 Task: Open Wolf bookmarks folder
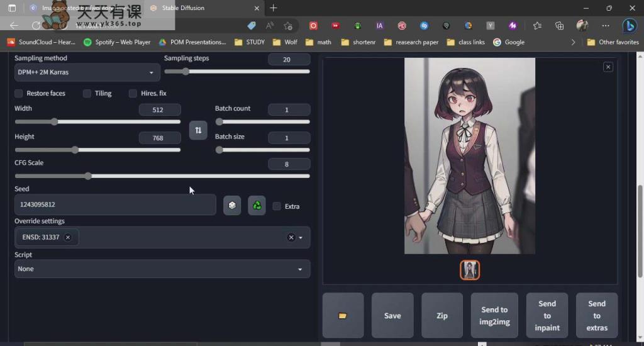pyautogui.click(x=285, y=42)
